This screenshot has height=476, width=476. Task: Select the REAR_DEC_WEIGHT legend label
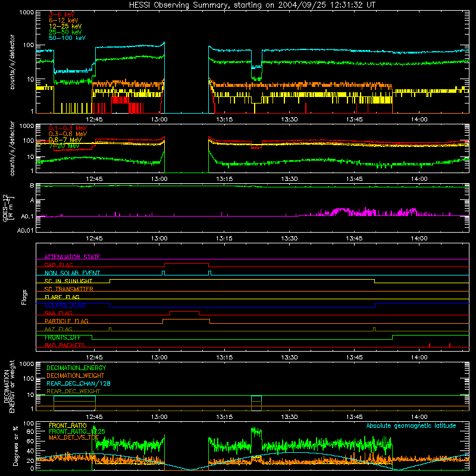point(73,392)
